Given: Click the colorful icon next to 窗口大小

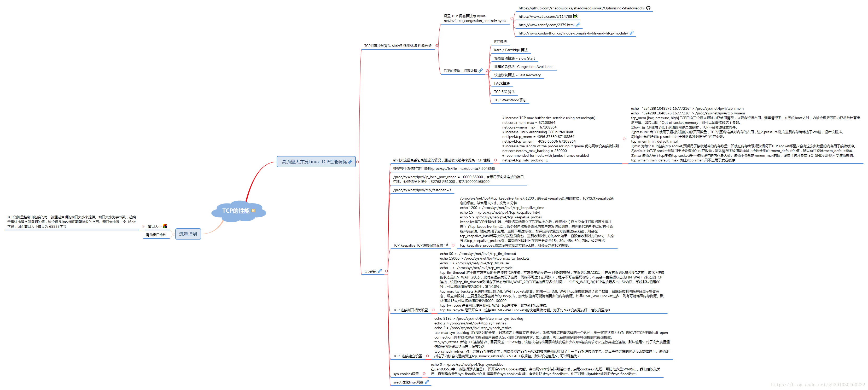Looking at the screenshot, I should tap(165, 226).
